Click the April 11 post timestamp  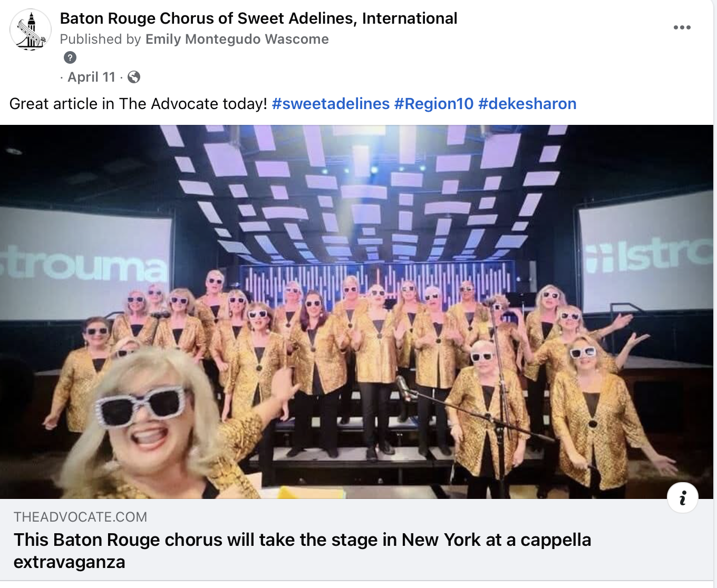pos(91,77)
